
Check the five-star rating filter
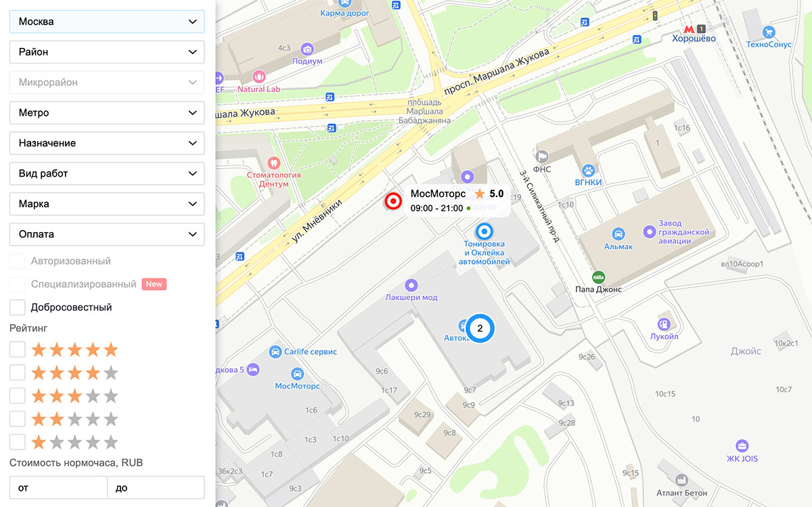(18, 350)
